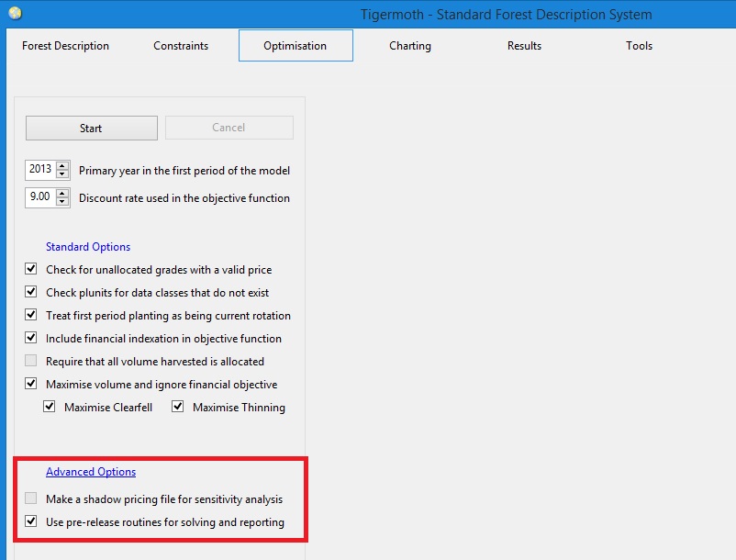Open the Results tab
This screenshot has height=560, width=736.
524,46
